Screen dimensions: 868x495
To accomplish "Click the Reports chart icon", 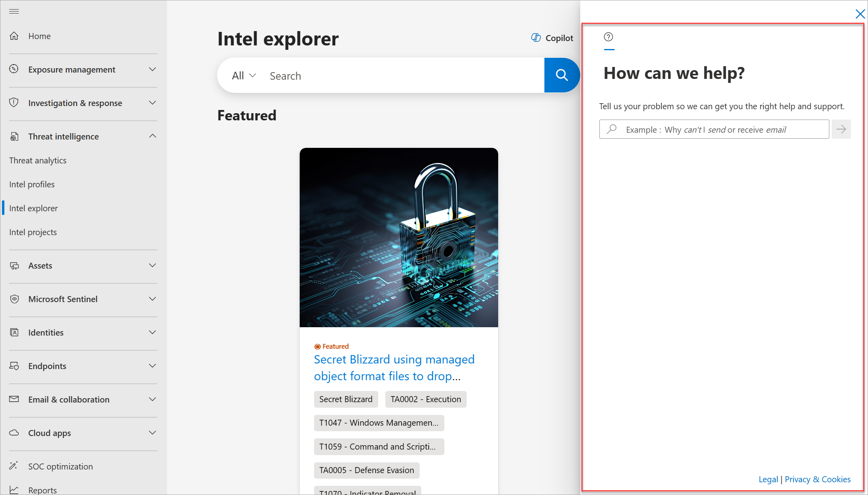I will pos(14,490).
